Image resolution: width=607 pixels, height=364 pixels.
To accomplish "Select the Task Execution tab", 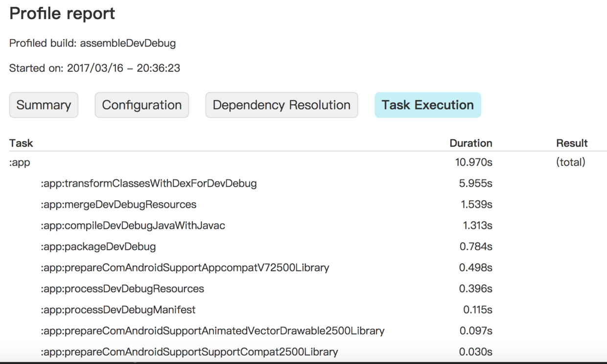I will 427,105.
